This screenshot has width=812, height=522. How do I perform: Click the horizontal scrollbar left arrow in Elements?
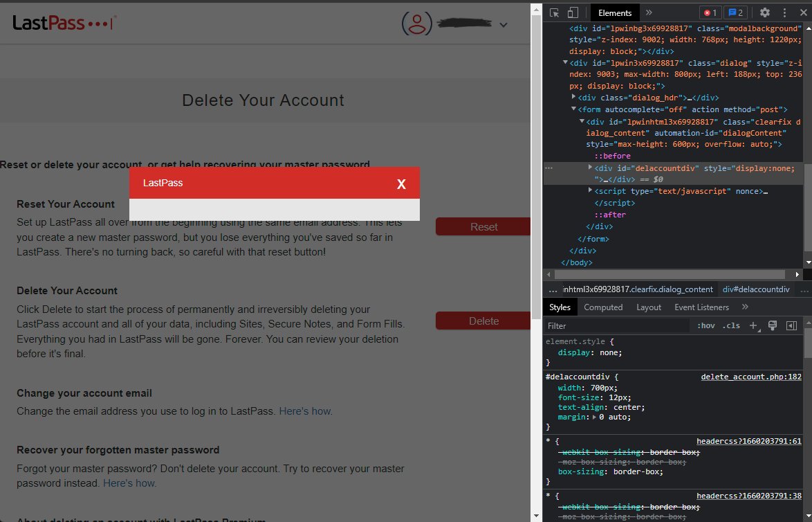pos(549,274)
